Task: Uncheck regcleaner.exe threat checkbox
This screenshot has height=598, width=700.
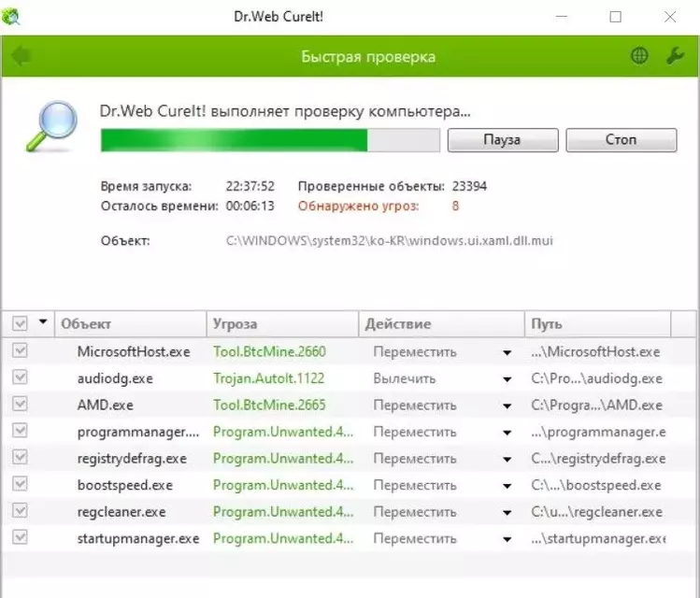Action: click(x=20, y=511)
